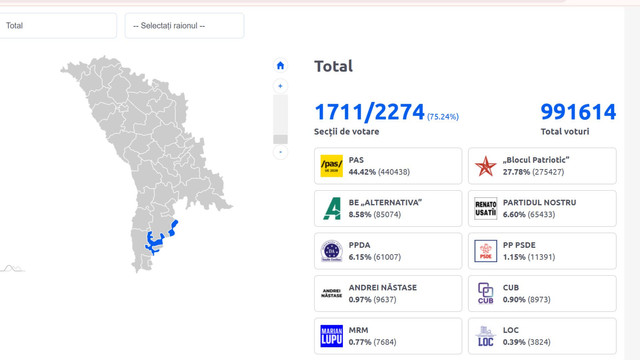The width and height of the screenshot is (640, 360).
Task: Open the PAS 44.42% result card
Action: click(x=388, y=166)
